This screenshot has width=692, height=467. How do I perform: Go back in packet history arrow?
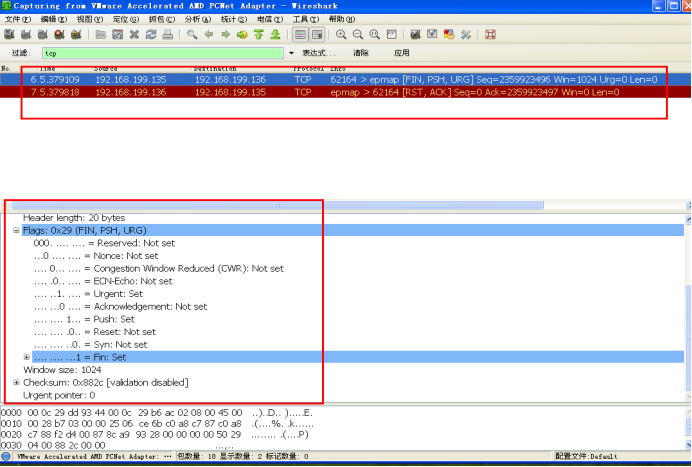(x=209, y=34)
